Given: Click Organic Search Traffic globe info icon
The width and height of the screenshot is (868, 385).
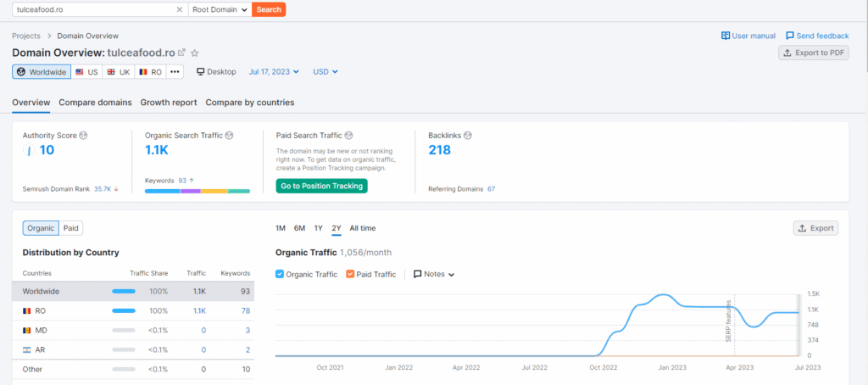Looking at the screenshot, I should [x=229, y=135].
